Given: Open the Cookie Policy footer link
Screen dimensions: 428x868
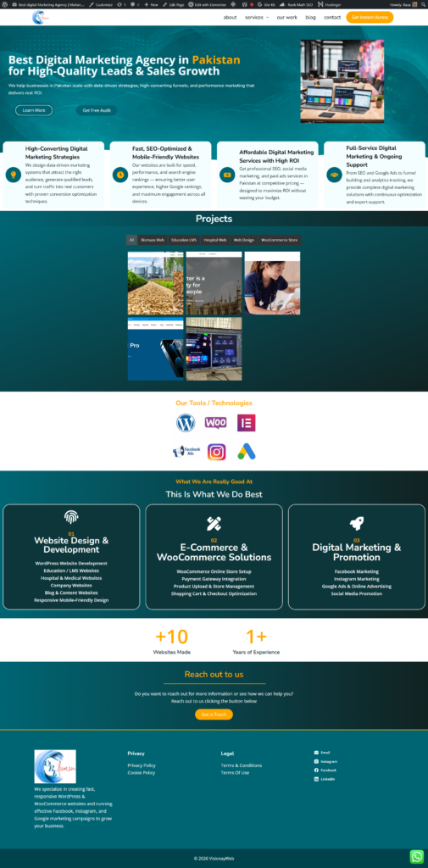Looking at the screenshot, I should point(142,773).
